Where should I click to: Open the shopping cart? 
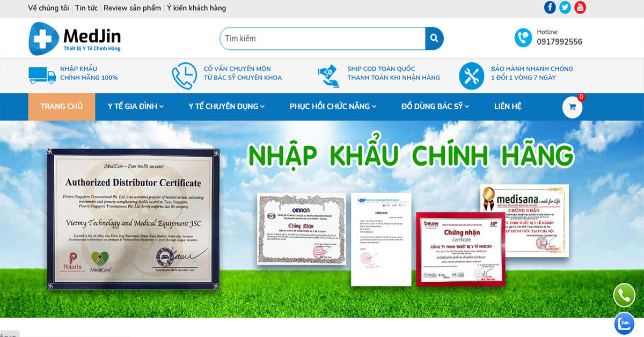(x=572, y=107)
